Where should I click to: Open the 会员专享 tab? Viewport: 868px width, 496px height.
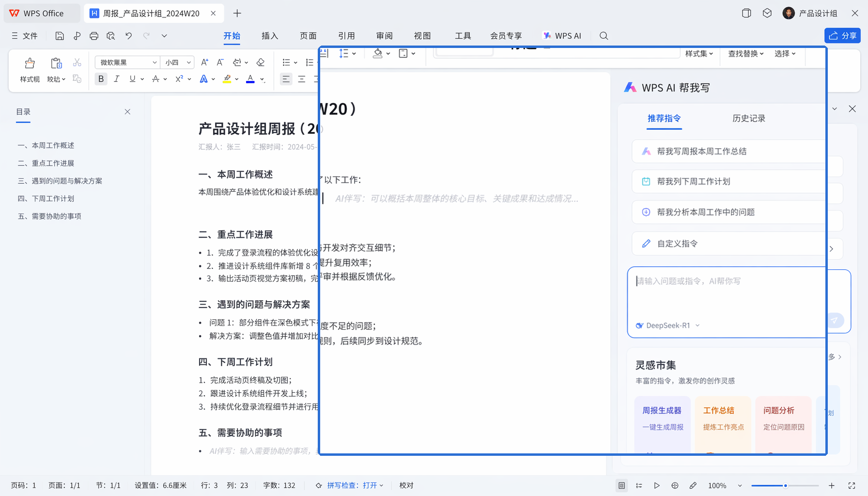tap(506, 36)
